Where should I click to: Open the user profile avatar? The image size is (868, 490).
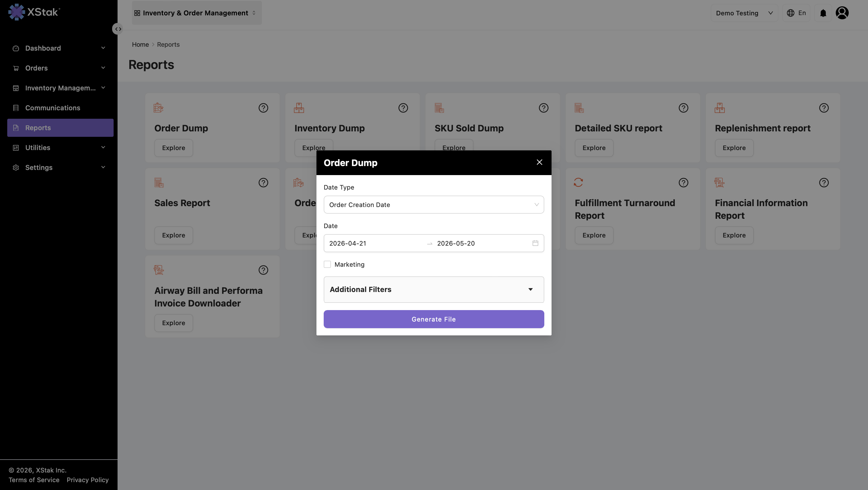[x=842, y=13]
